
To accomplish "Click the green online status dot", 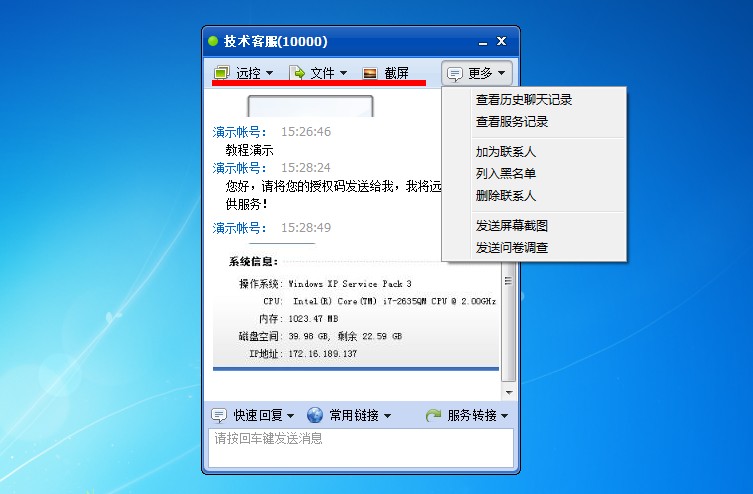I will click(x=213, y=41).
